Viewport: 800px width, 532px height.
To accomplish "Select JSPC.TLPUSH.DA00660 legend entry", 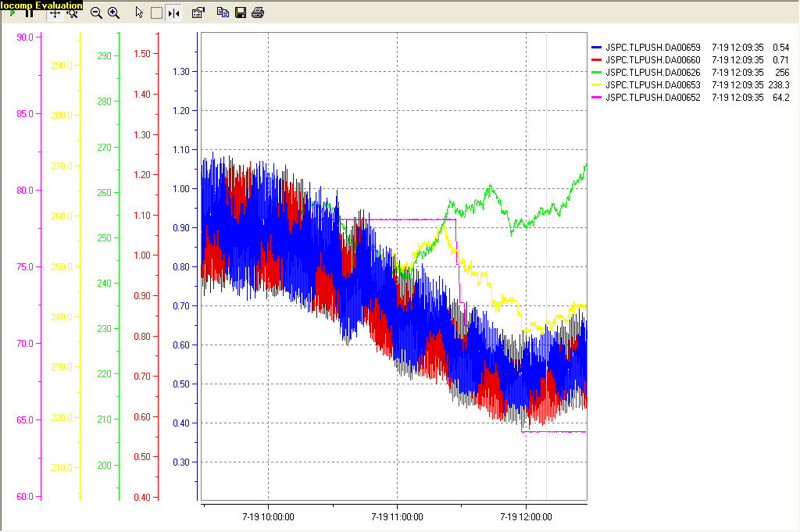I will tap(653, 60).
